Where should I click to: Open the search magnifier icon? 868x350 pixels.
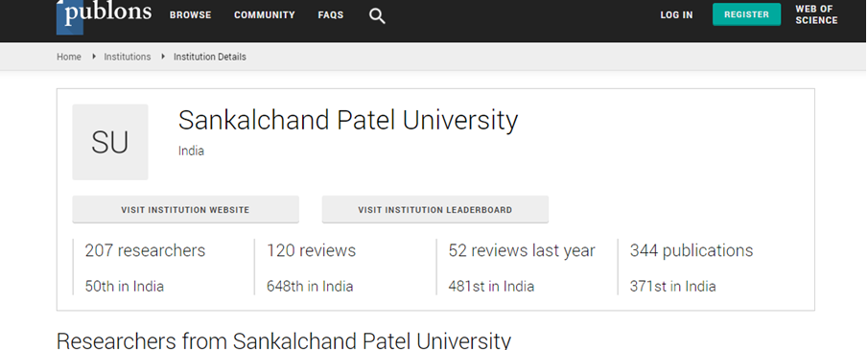[377, 16]
